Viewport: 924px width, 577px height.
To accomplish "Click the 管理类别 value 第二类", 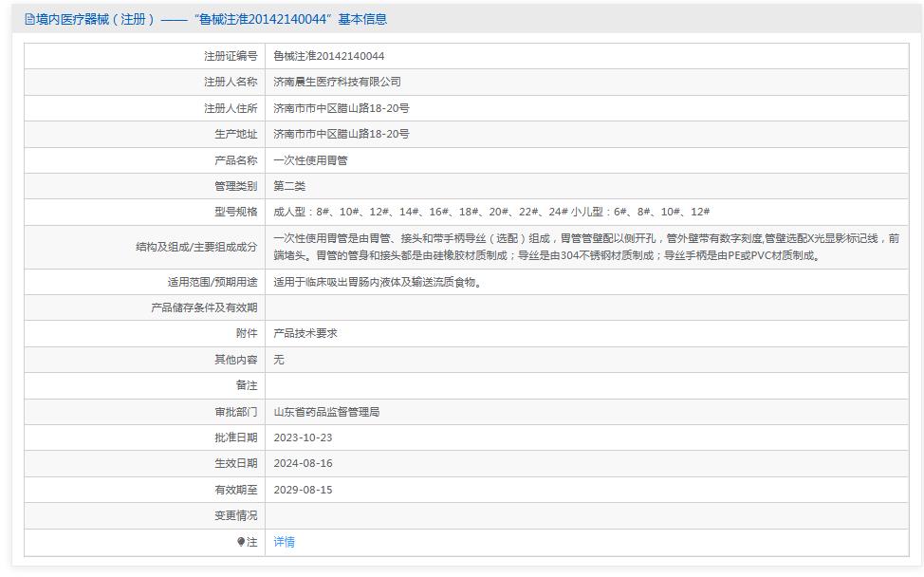I will (x=290, y=186).
